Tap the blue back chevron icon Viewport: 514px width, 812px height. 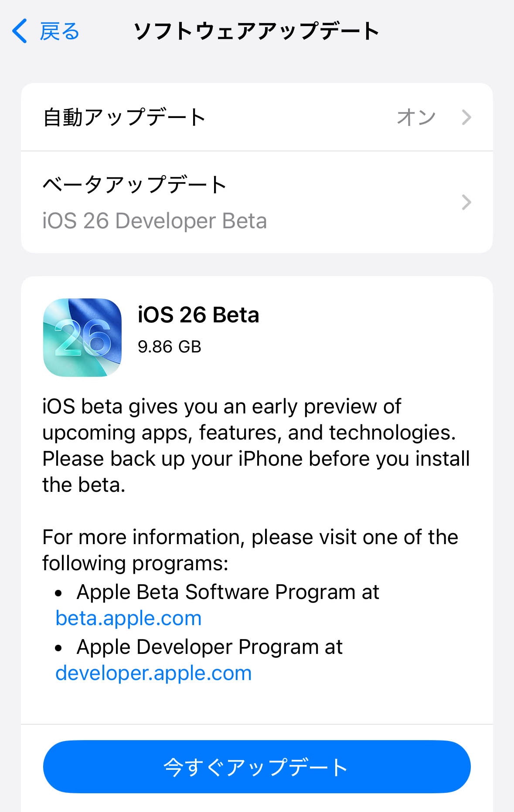(x=20, y=31)
